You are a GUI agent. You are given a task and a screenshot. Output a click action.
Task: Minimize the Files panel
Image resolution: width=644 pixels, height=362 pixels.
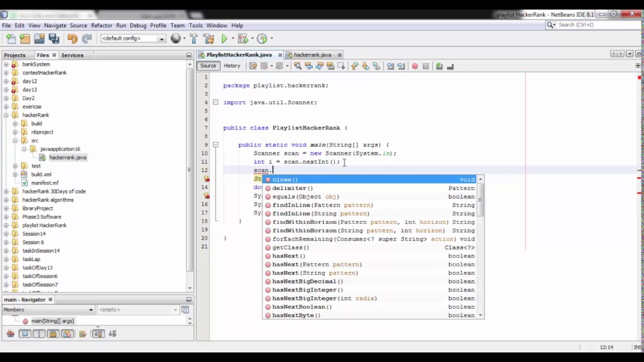pyautogui.click(x=189, y=55)
